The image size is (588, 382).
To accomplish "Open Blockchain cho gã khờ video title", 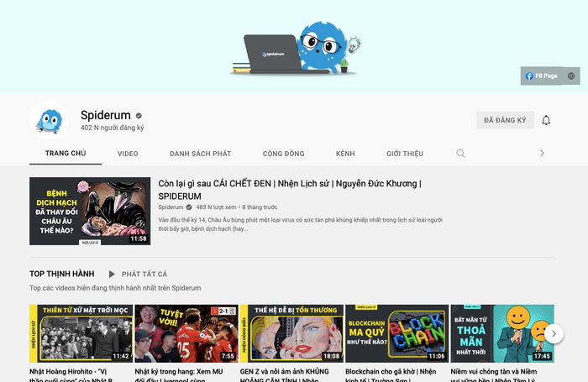I will click(x=391, y=375).
